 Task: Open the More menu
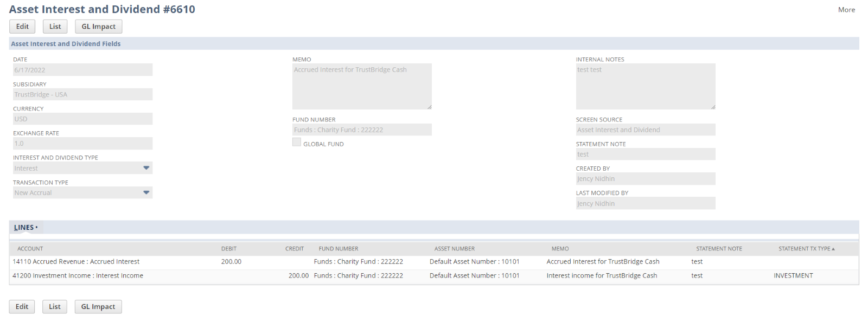846,10
